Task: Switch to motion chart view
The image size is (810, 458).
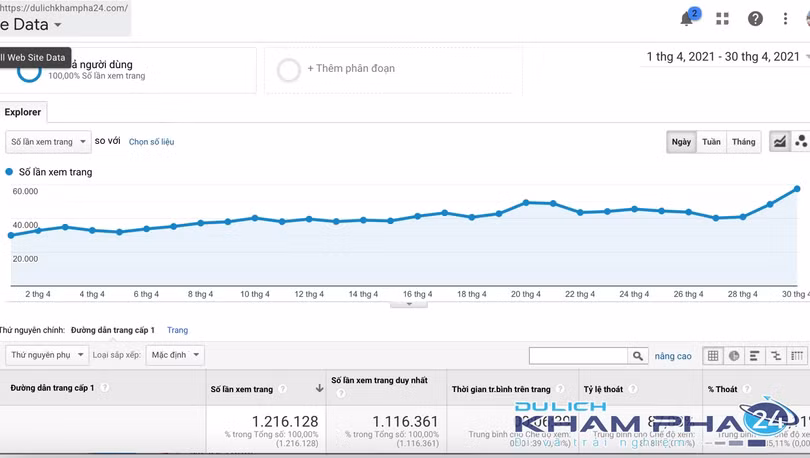Action: coord(800,142)
